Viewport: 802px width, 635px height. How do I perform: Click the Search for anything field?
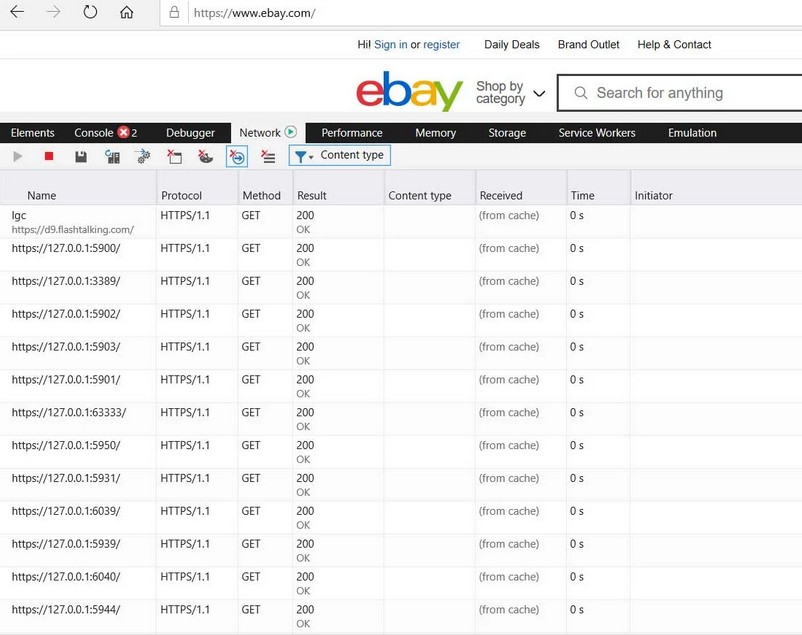pos(680,93)
